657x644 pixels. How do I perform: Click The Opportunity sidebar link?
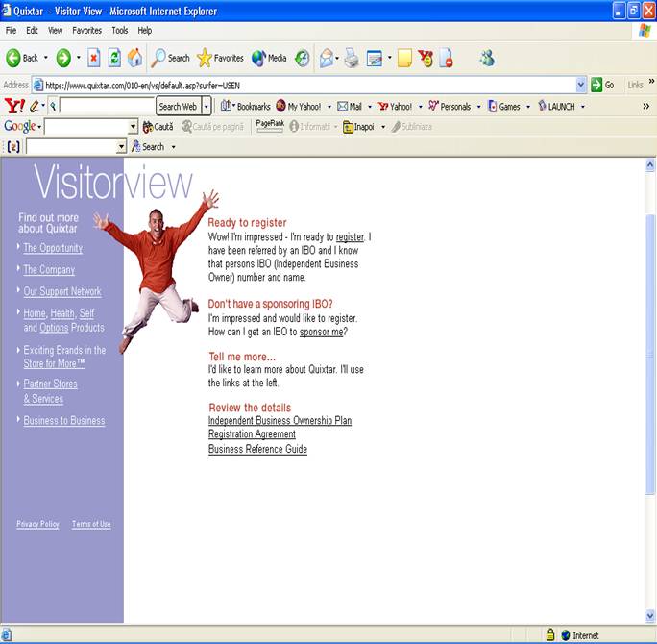(53, 248)
